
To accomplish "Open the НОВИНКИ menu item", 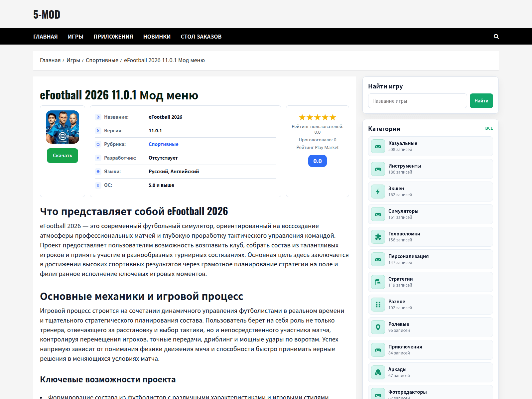I will click(x=157, y=37).
